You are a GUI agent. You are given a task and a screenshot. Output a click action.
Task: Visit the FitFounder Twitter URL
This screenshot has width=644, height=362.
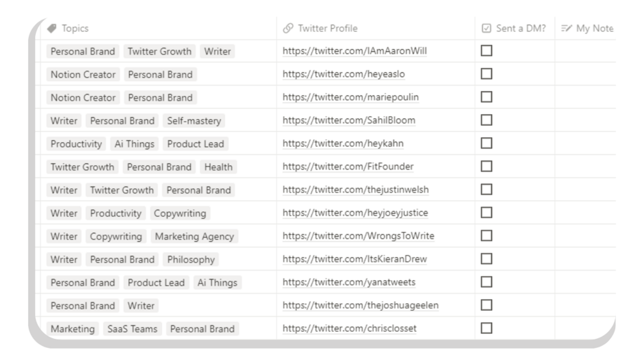pyautogui.click(x=348, y=167)
